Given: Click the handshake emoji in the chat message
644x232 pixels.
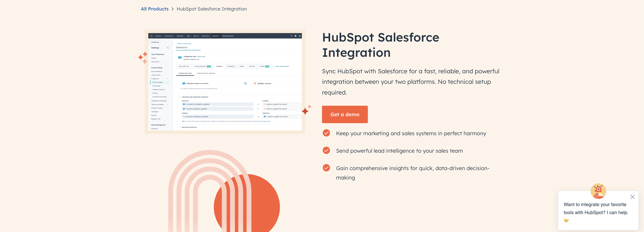Looking at the screenshot, I should tap(566, 220).
